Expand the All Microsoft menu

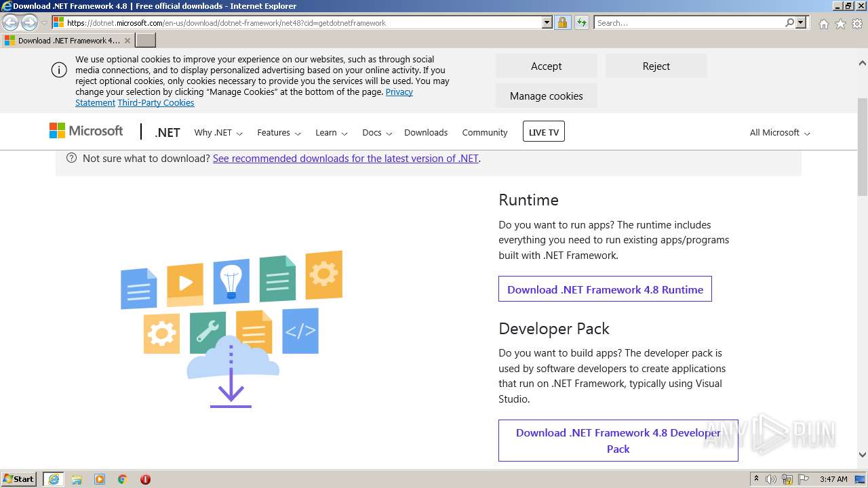click(780, 133)
